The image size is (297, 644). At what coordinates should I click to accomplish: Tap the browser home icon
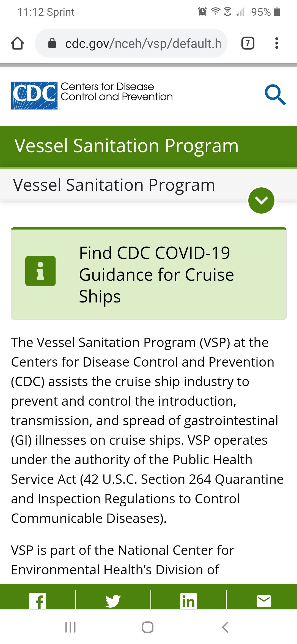17,43
